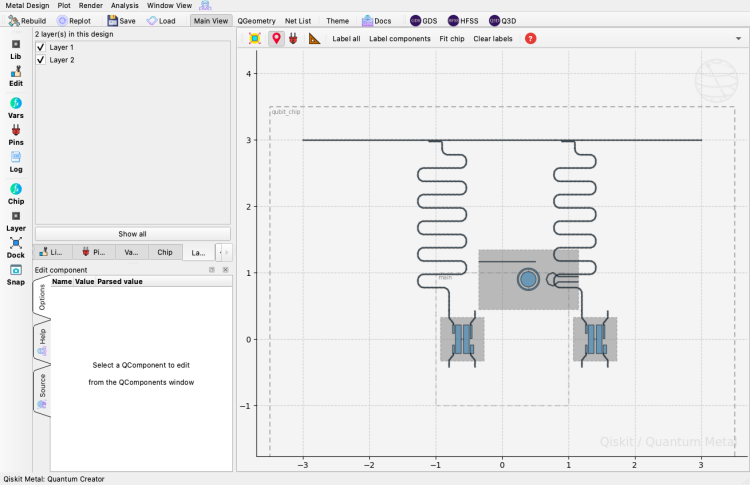
Task: Click the Show all button
Action: 132,234
